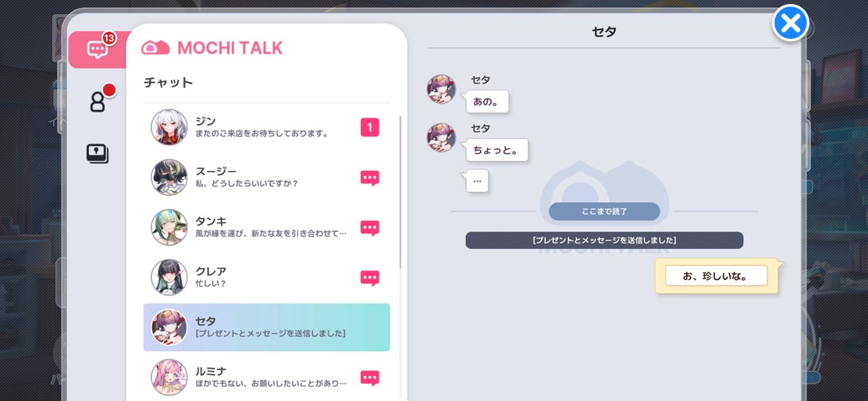This screenshot has height=401, width=868.
Task: Click the chat list scrollbar
Action: point(400,193)
